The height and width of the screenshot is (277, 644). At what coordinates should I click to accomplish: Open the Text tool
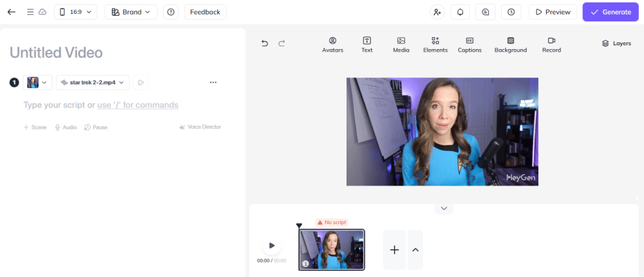click(367, 45)
